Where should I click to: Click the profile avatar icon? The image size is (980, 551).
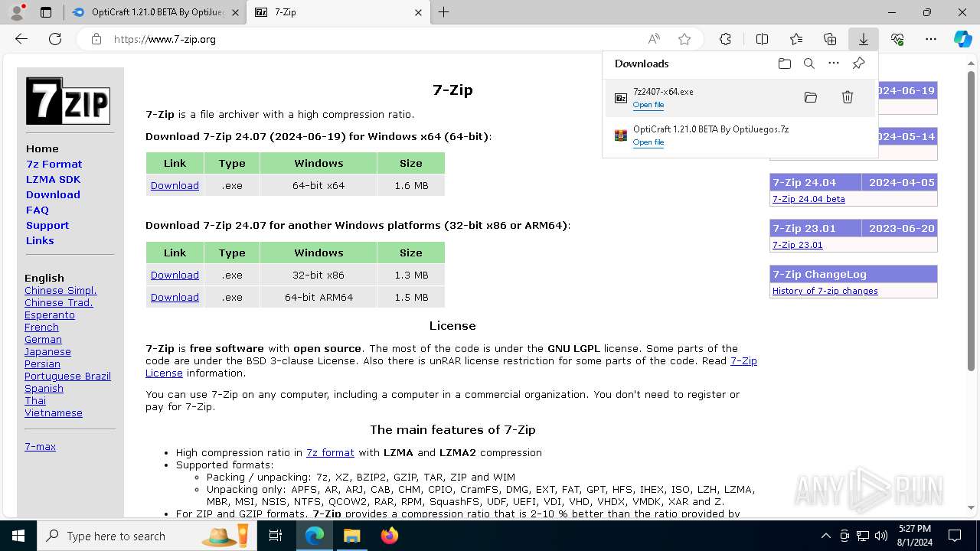pyautogui.click(x=17, y=12)
